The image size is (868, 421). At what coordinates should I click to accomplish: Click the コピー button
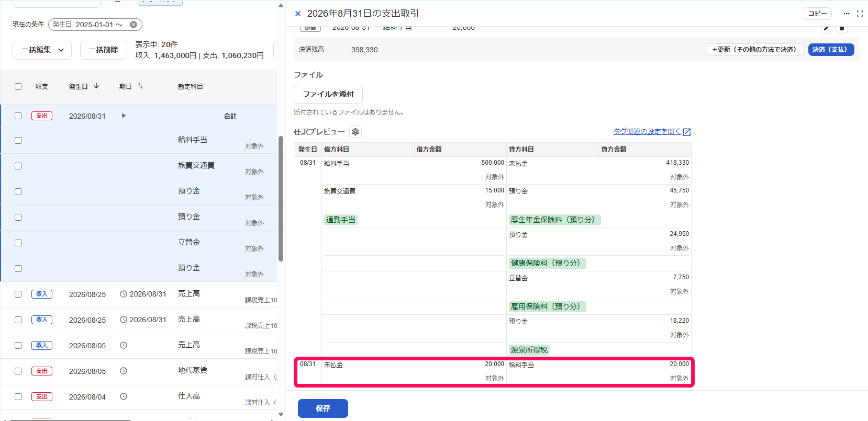(818, 14)
